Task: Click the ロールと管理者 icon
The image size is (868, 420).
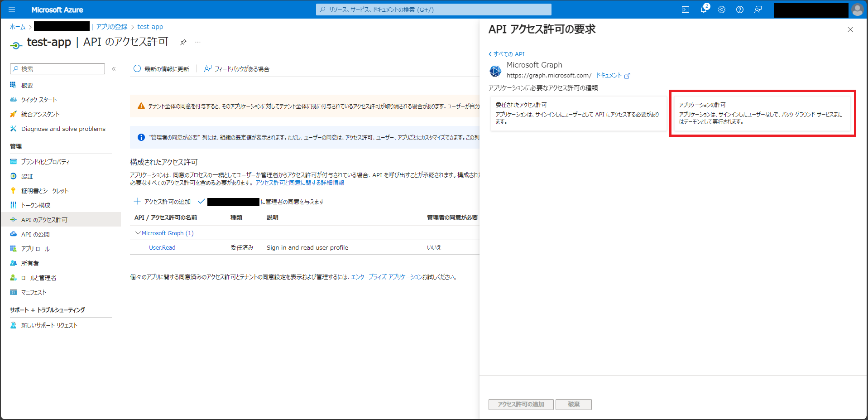Action: click(x=13, y=277)
